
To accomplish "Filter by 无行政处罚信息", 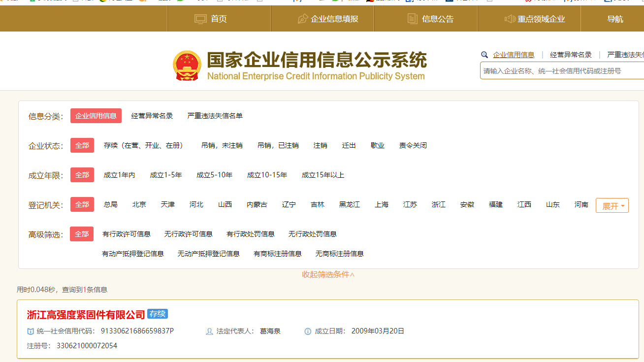I will point(313,234).
